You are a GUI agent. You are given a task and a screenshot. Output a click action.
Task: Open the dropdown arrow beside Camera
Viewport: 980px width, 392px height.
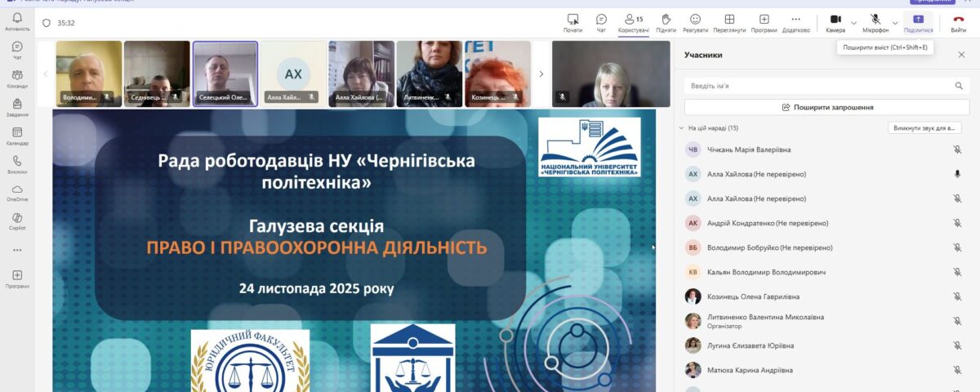(x=854, y=23)
